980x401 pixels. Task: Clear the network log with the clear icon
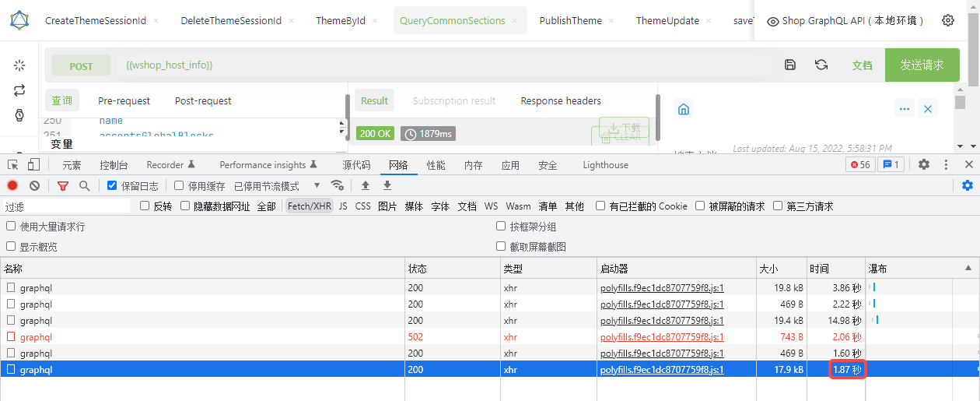(x=34, y=185)
